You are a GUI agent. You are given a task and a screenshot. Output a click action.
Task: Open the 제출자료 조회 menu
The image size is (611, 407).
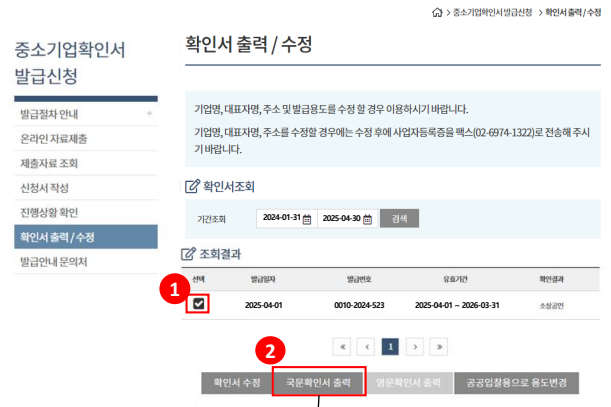pos(49,163)
